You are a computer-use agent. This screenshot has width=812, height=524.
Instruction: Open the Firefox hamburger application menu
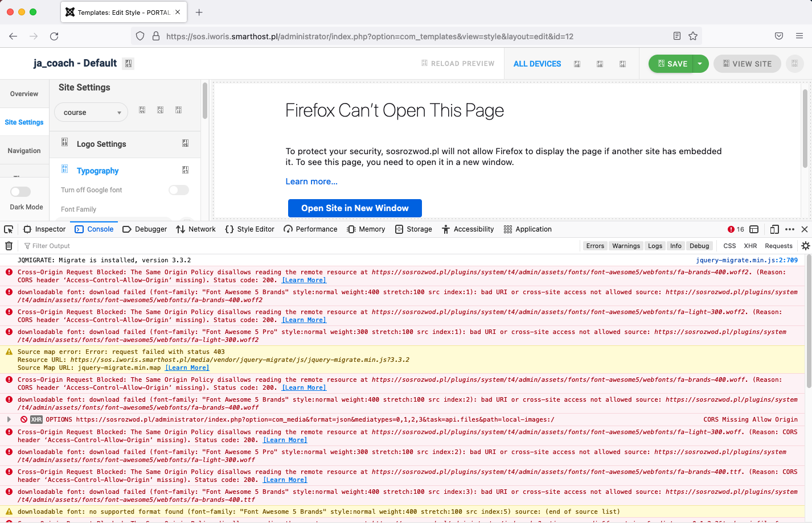799,36
